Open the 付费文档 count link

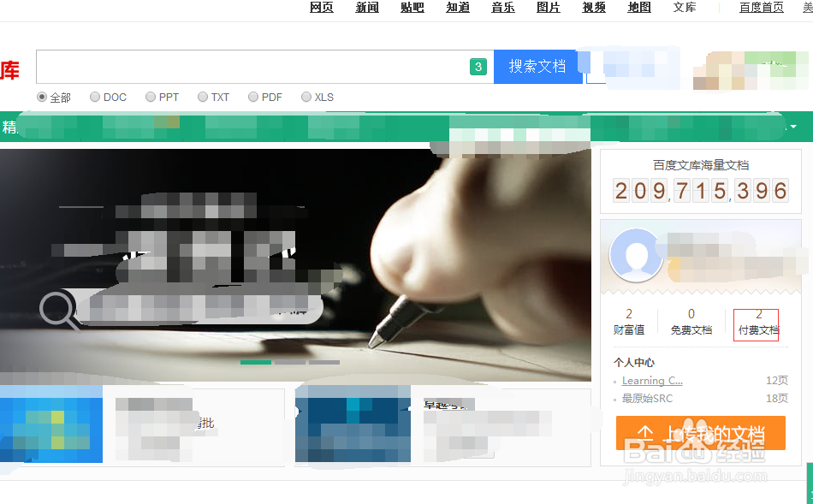tap(758, 323)
